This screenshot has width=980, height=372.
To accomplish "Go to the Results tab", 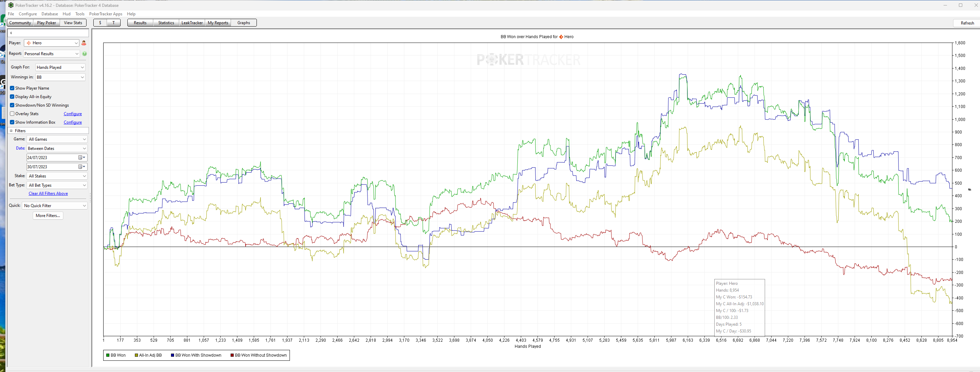I will click(140, 23).
